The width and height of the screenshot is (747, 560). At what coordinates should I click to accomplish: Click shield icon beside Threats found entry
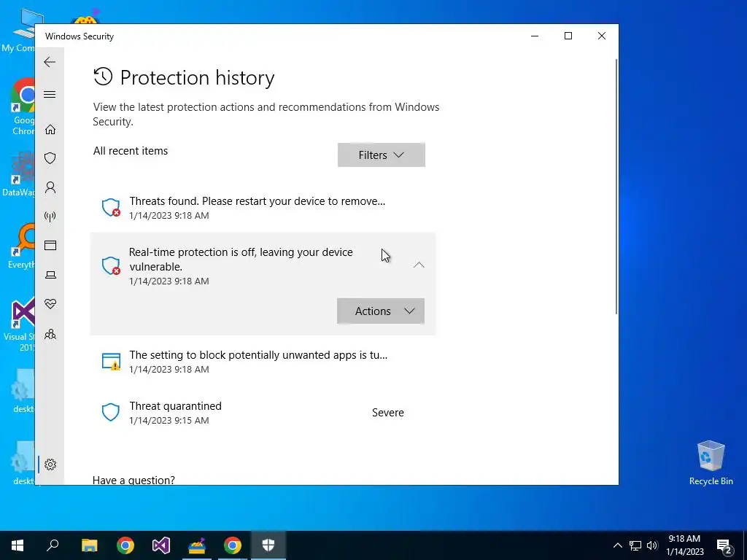point(111,207)
